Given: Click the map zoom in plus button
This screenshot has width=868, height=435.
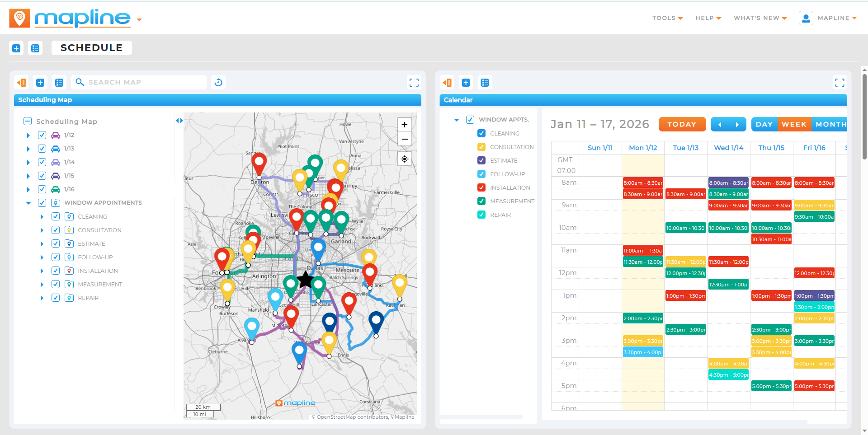Looking at the screenshot, I should 404,125.
